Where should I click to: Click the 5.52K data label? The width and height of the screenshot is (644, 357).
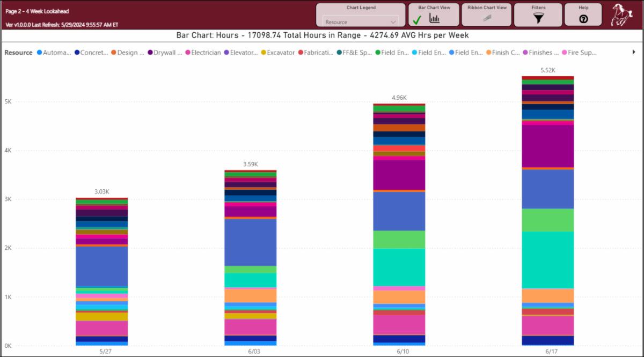[x=547, y=70]
